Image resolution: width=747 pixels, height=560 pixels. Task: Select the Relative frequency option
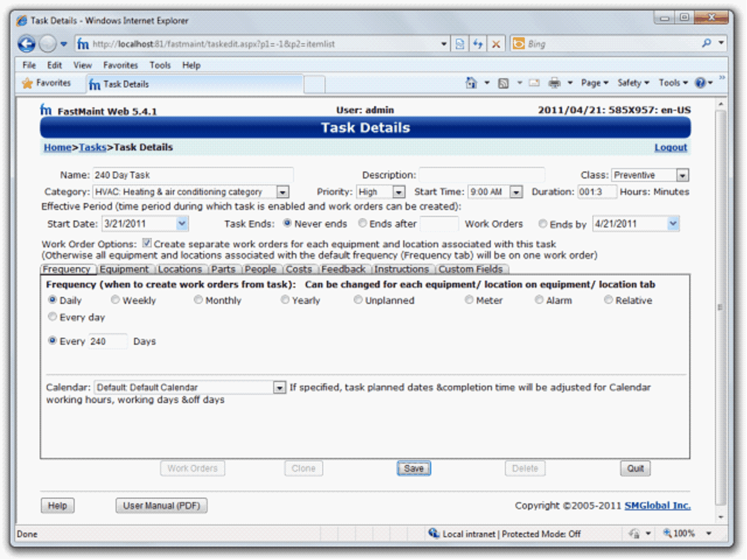click(x=609, y=299)
